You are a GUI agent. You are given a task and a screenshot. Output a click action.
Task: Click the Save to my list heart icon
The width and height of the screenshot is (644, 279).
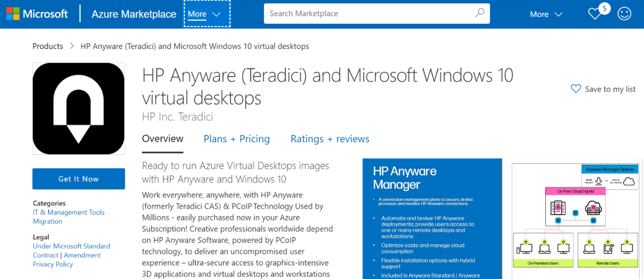575,88
